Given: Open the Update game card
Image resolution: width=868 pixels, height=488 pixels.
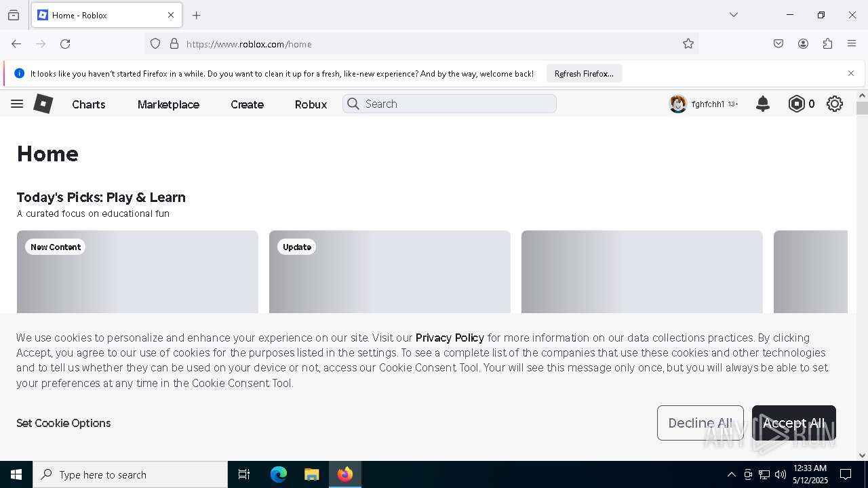Looking at the screenshot, I should [390, 272].
